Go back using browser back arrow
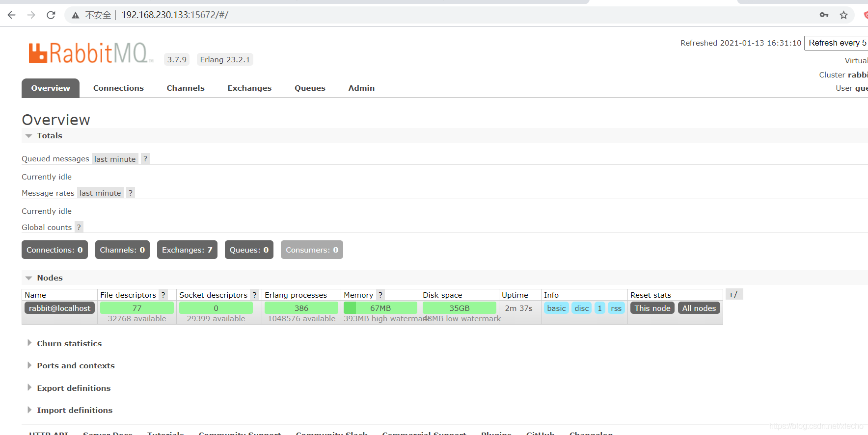This screenshot has width=868, height=435. (x=12, y=15)
